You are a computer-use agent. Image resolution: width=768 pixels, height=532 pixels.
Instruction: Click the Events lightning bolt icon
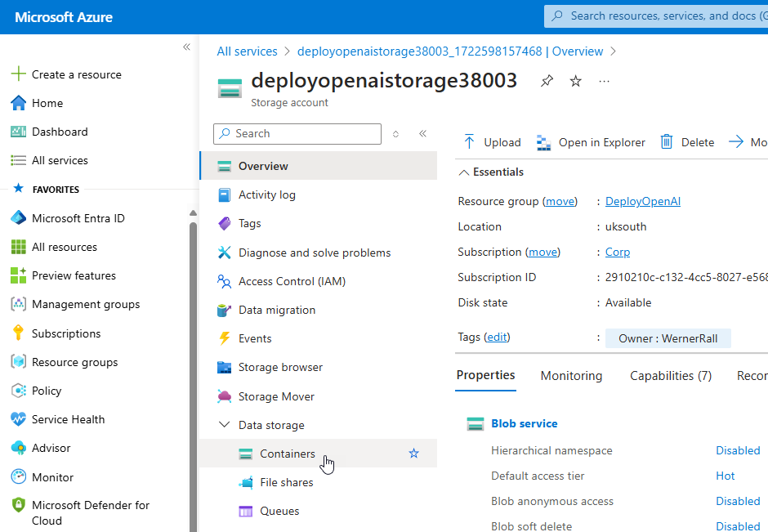[224, 338]
